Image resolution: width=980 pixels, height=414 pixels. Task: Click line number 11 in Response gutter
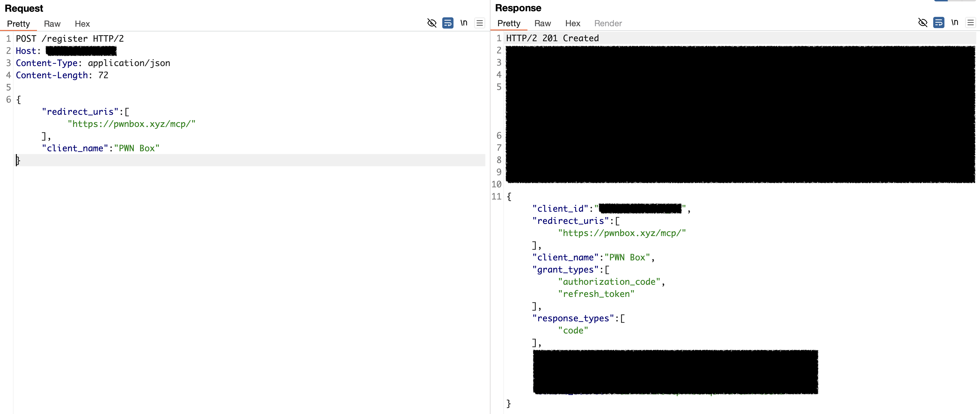click(497, 196)
